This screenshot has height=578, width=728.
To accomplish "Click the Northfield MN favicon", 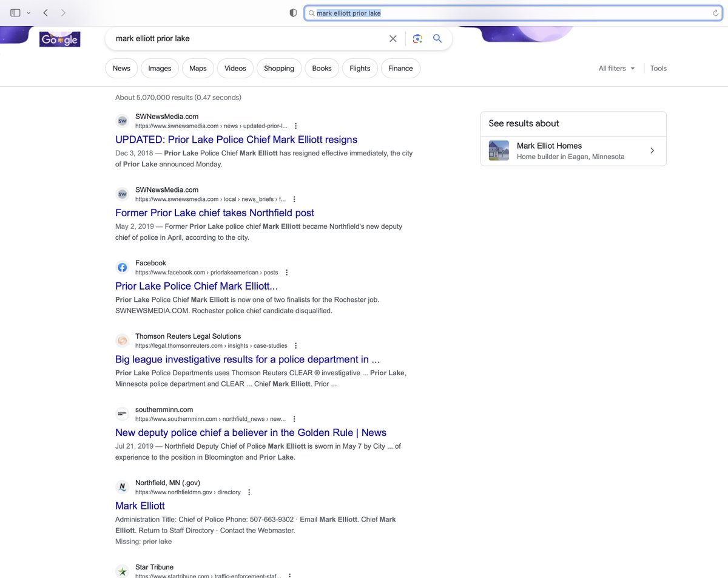I will 122,488.
